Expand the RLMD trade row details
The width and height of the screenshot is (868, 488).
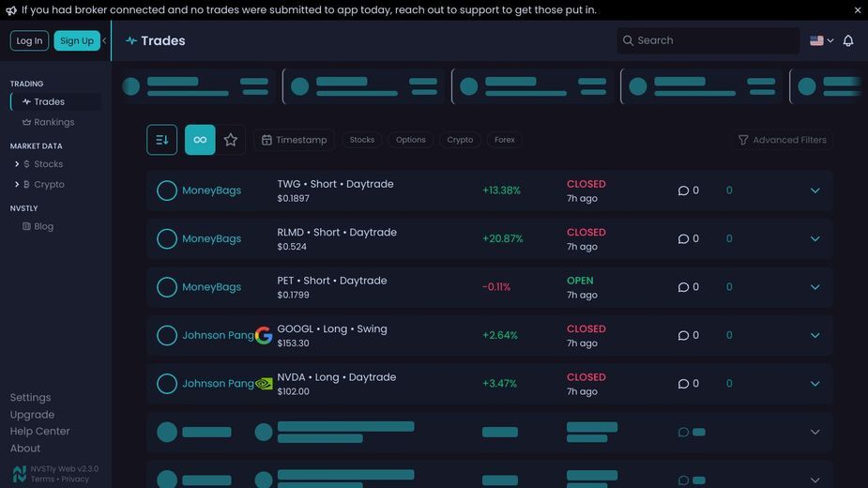[x=815, y=238]
